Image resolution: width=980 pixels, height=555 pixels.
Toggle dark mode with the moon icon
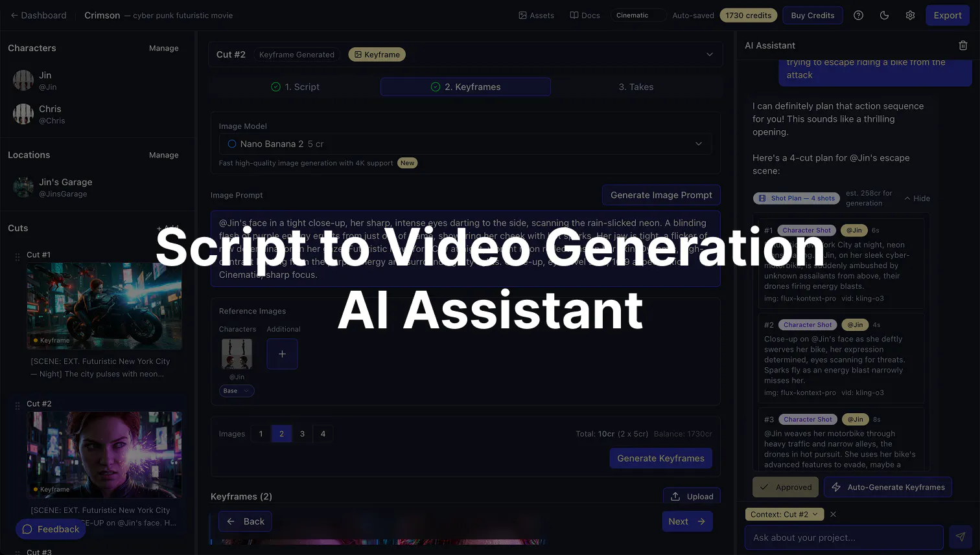pyautogui.click(x=884, y=15)
